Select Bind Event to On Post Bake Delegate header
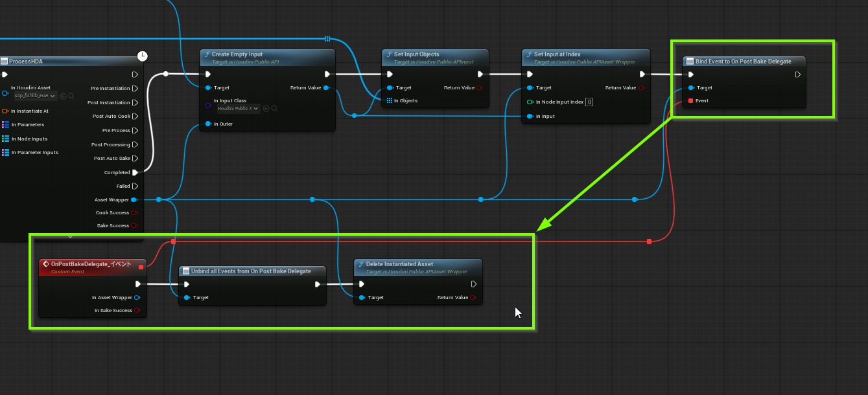868x395 pixels. click(x=743, y=62)
